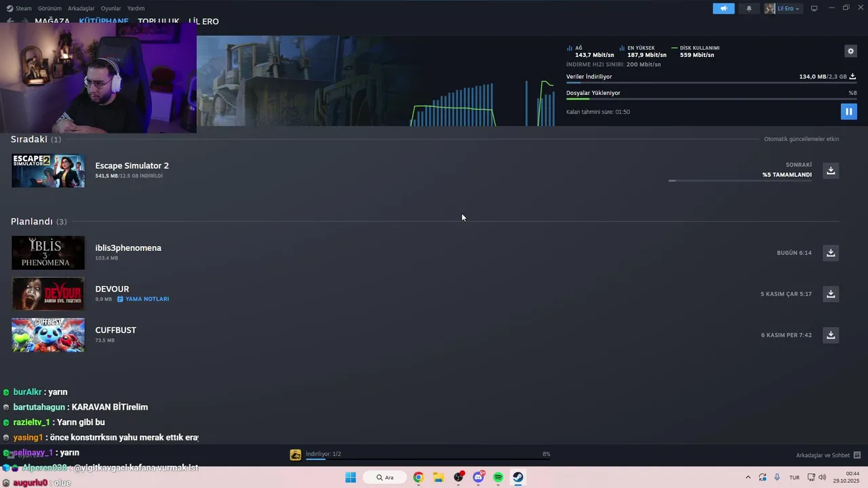
Task: Go to MAĞAZA tab
Action: point(52,21)
